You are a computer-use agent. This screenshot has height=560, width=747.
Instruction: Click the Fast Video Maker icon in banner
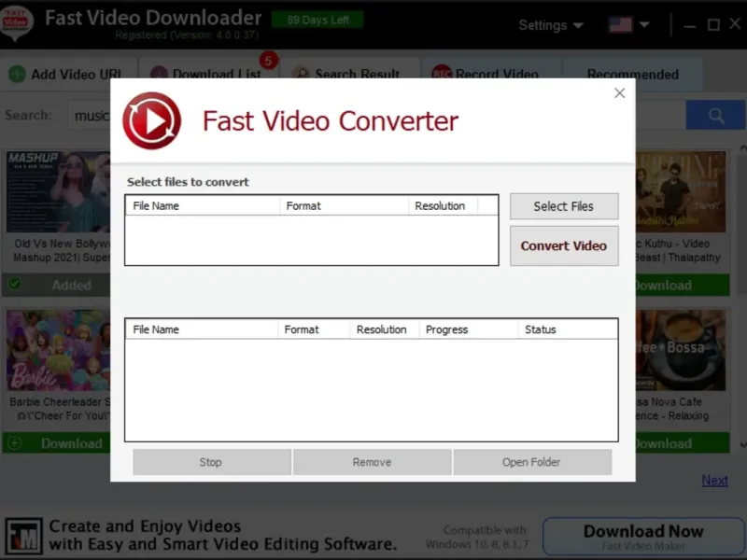24,536
